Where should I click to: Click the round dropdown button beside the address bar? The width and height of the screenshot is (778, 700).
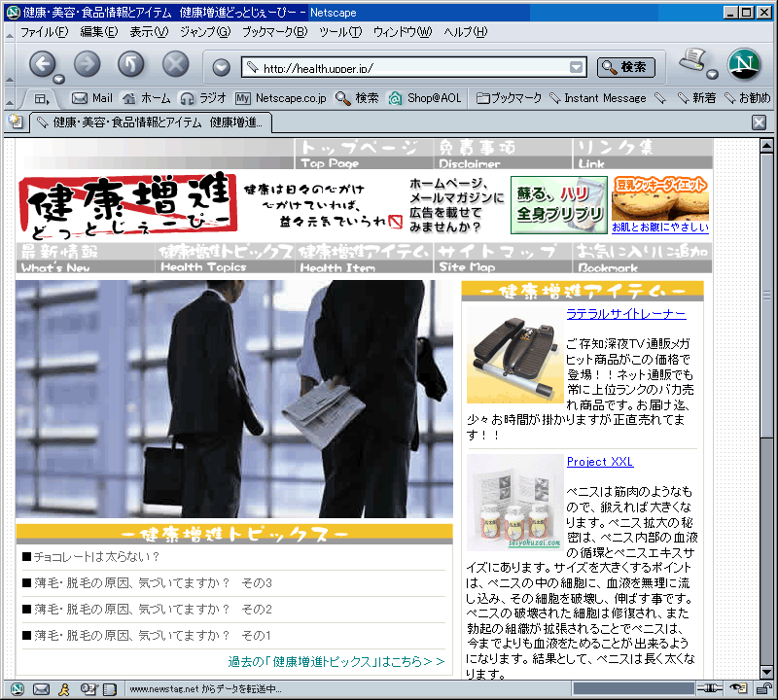point(222,67)
